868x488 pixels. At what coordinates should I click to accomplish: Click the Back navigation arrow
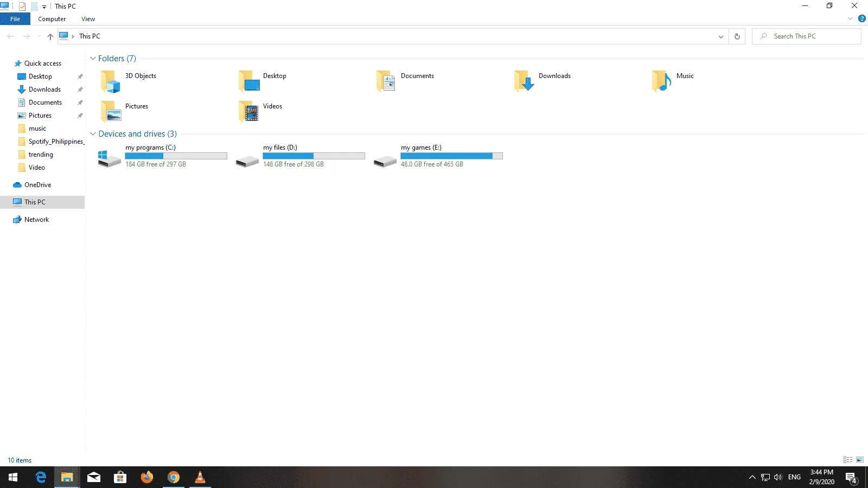tap(10, 36)
